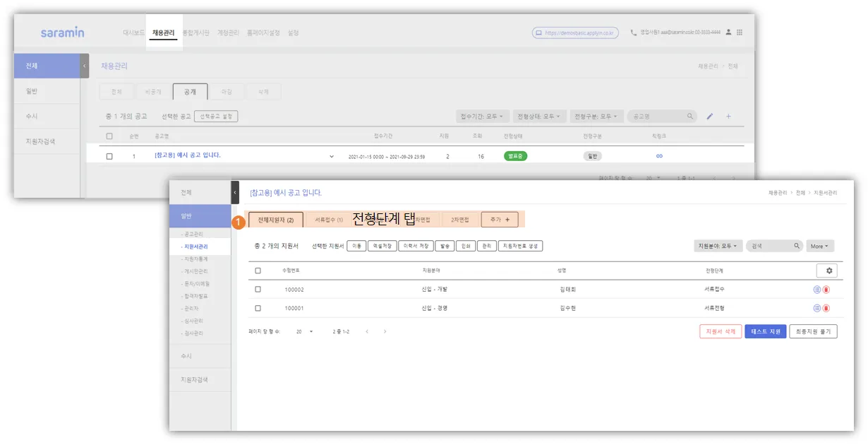
Task: Open the More dropdown menu
Action: click(x=820, y=246)
